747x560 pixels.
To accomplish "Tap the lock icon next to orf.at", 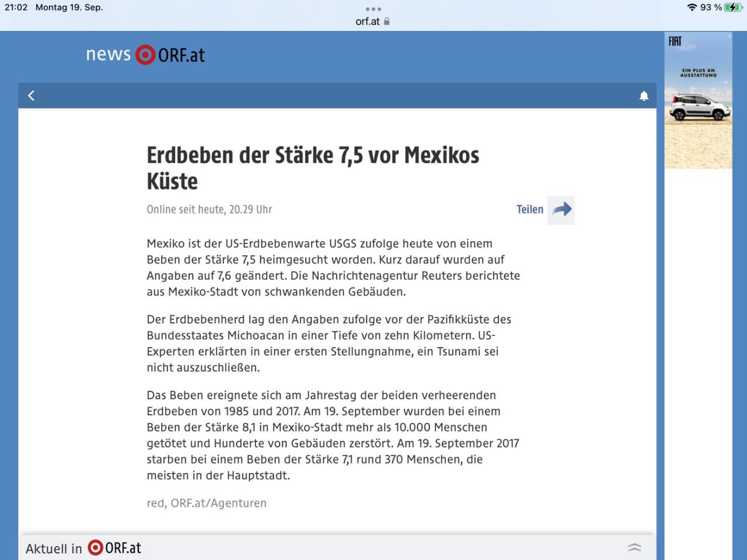I will point(387,22).
